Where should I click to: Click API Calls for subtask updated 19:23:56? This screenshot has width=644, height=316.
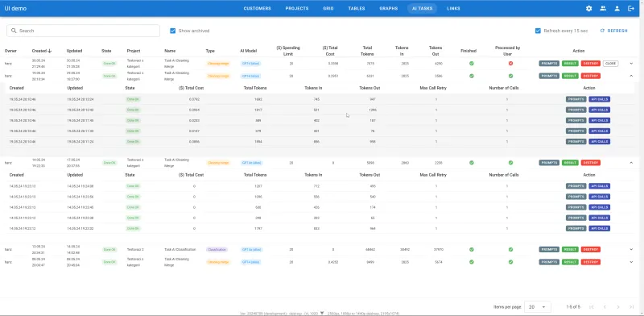click(x=599, y=197)
